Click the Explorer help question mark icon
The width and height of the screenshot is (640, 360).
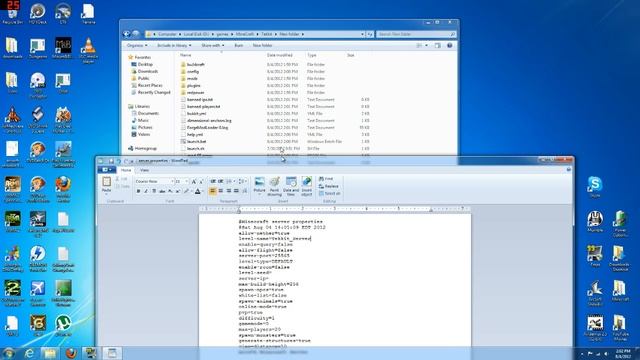[449, 45]
